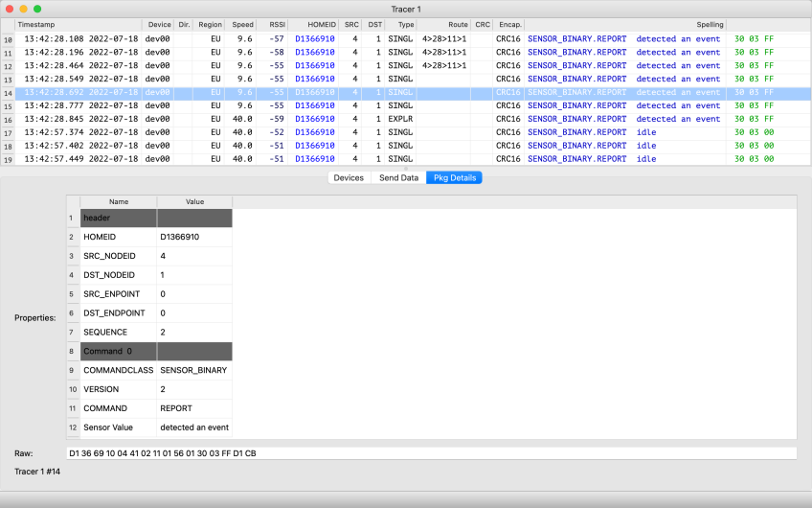812x508 pixels.
Task: Click the splitter handle above the tabs
Action: (x=406, y=168)
